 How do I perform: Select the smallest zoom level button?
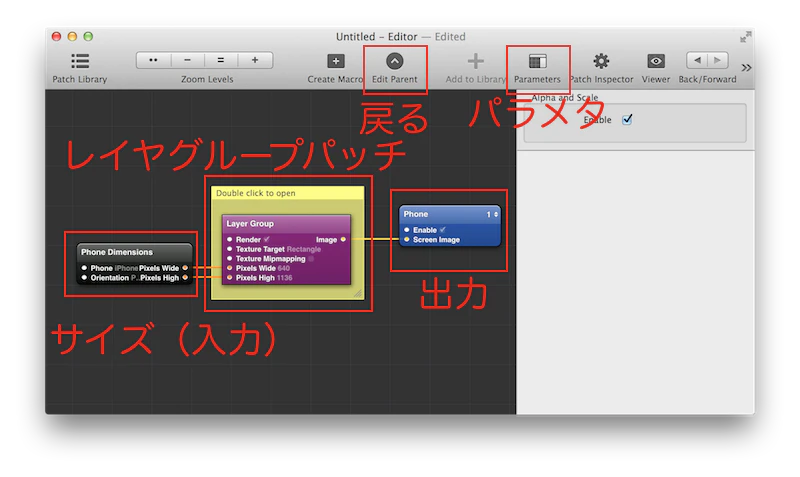(154, 60)
